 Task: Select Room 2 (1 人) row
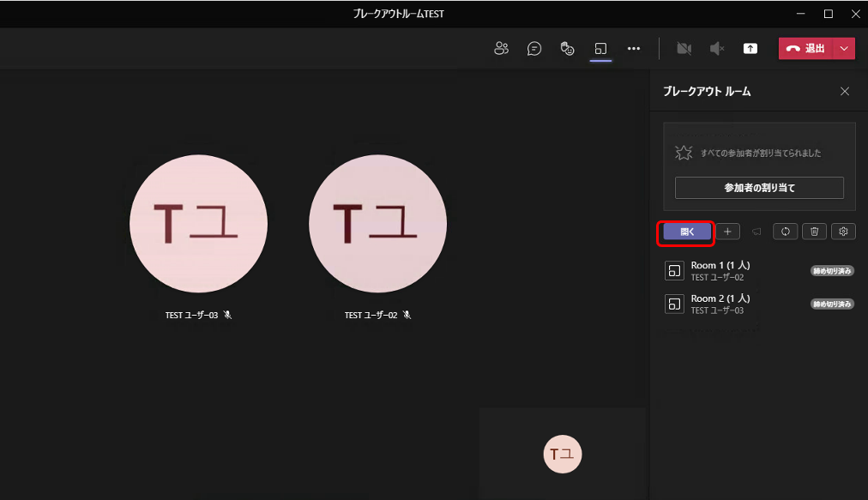[759, 304]
